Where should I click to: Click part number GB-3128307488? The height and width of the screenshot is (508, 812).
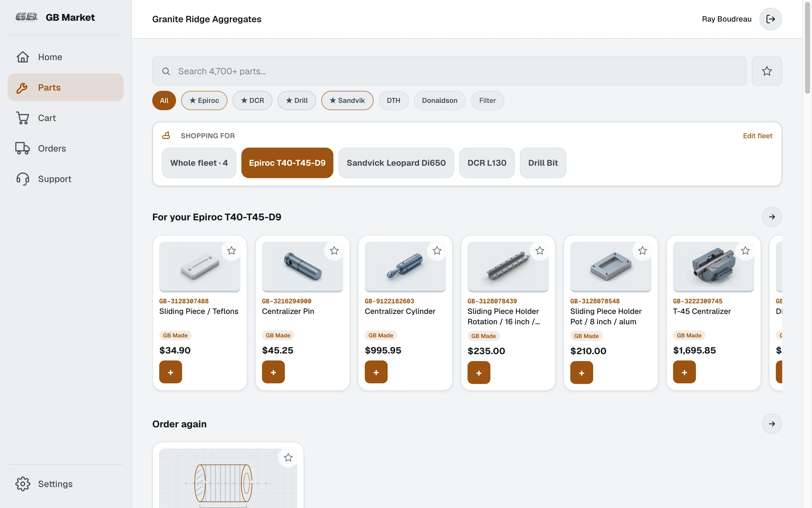(184, 301)
